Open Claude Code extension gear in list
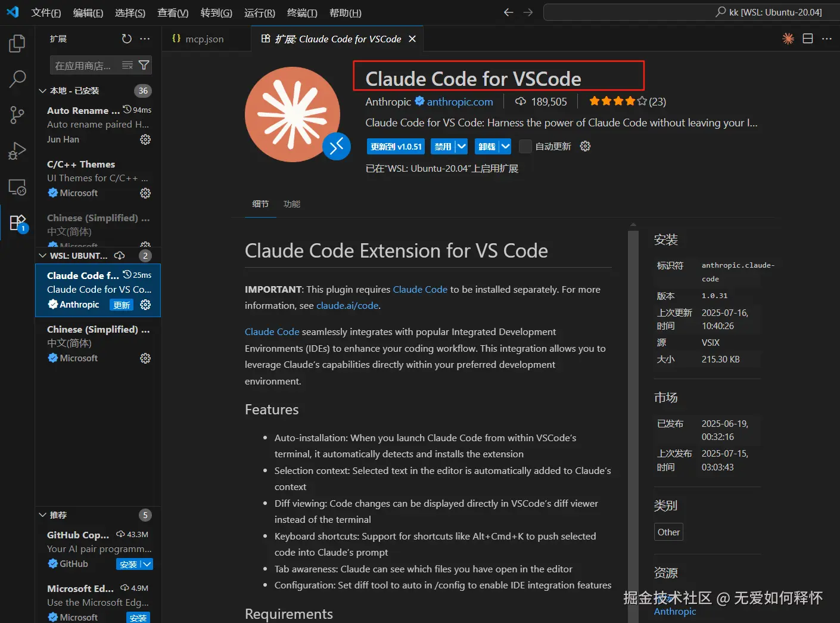Screen dimensions: 840x623 (145, 305)
